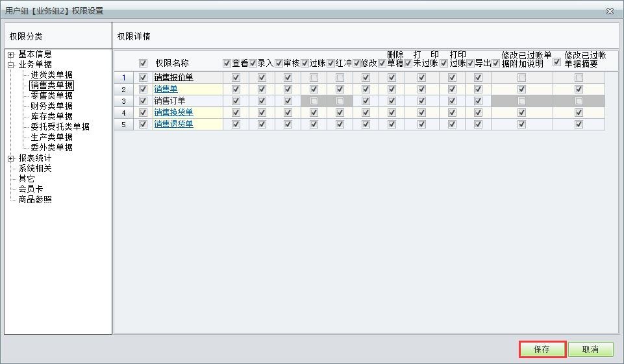Open the 销售换货单 link
This screenshot has height=364, width=624.
click(x=173, y=112)
